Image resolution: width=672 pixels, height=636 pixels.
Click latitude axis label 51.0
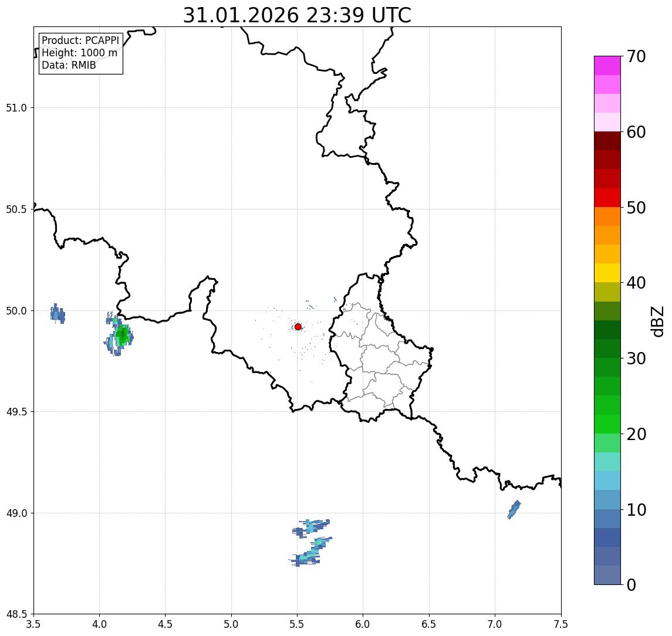point(16,108)
